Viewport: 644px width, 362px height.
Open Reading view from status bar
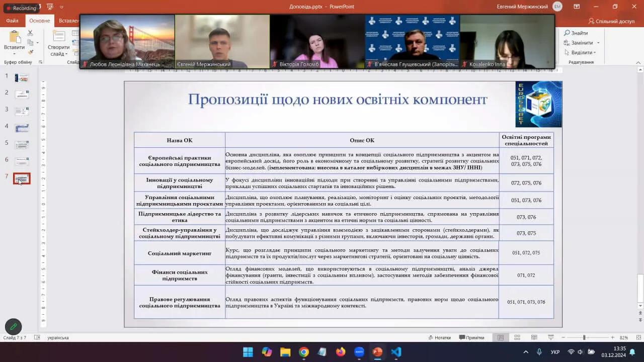tap(534, 337)
